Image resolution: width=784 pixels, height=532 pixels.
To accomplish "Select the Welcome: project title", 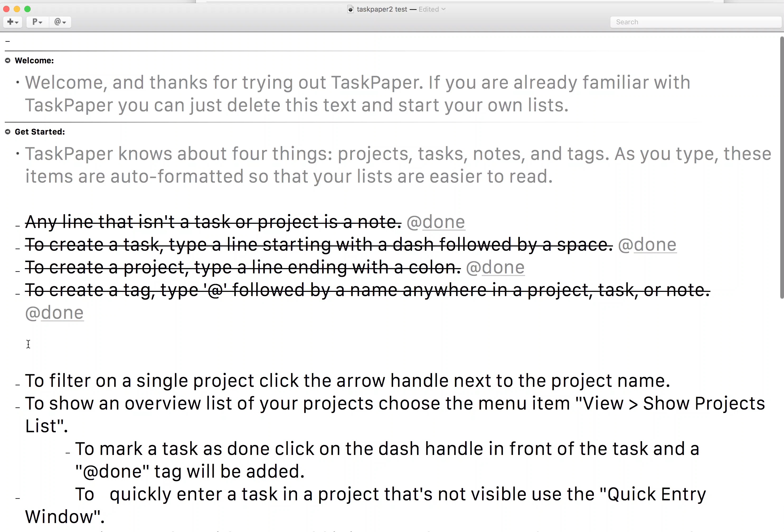I will (34, 61).
